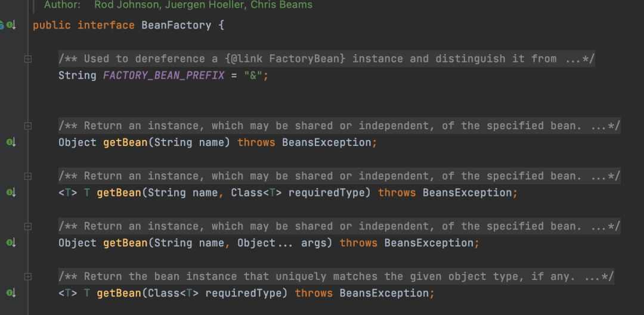The height and width of the screenshot is (315, 644).
Task: Click folded comment text 'Used to dereference a'
Action: tap(151, 58)
